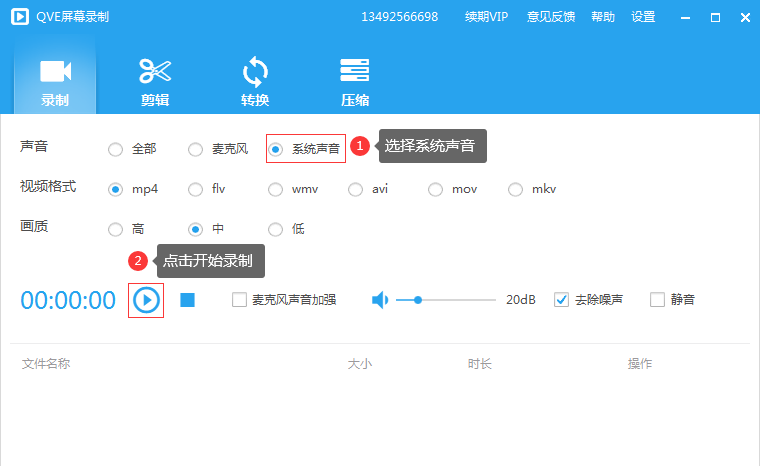The height and width of the screenshot is (466, 760).
Task: Toggle the 静音 mute checkbox
Action: point(657,300)
